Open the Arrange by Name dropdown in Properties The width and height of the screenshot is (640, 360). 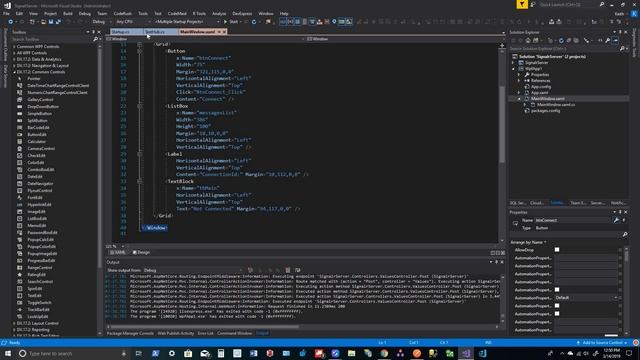click(x=529, y=242)
